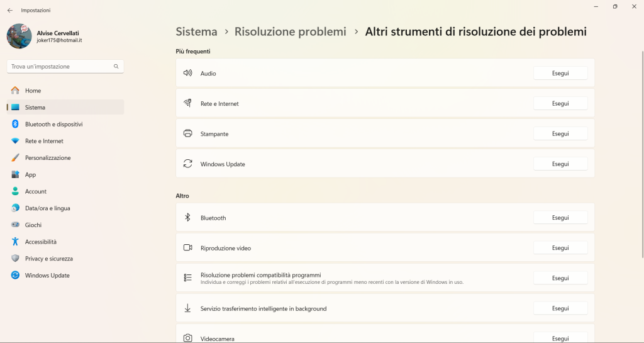Click the Videocamera row label
The width and height of the screenshot is (644, 343).
(217, 339)
